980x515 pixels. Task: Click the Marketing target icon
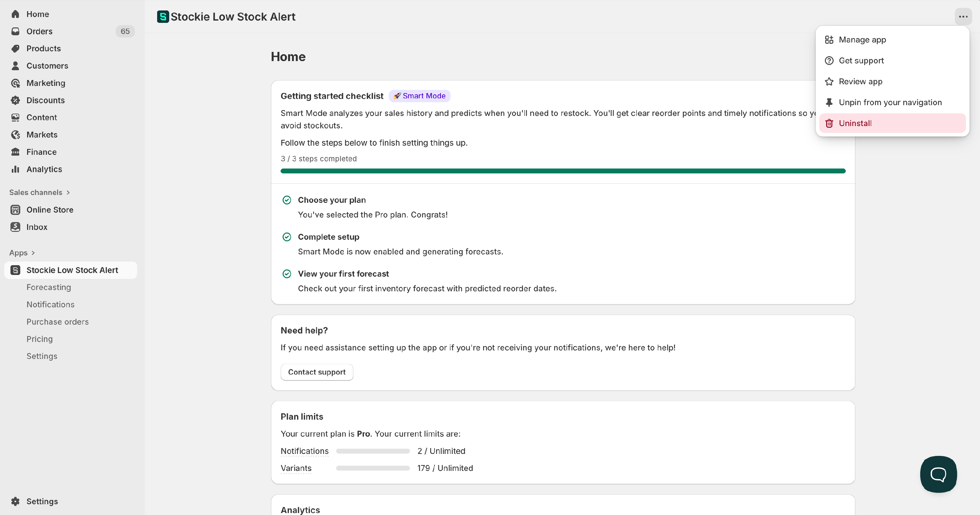pos(15,83)
